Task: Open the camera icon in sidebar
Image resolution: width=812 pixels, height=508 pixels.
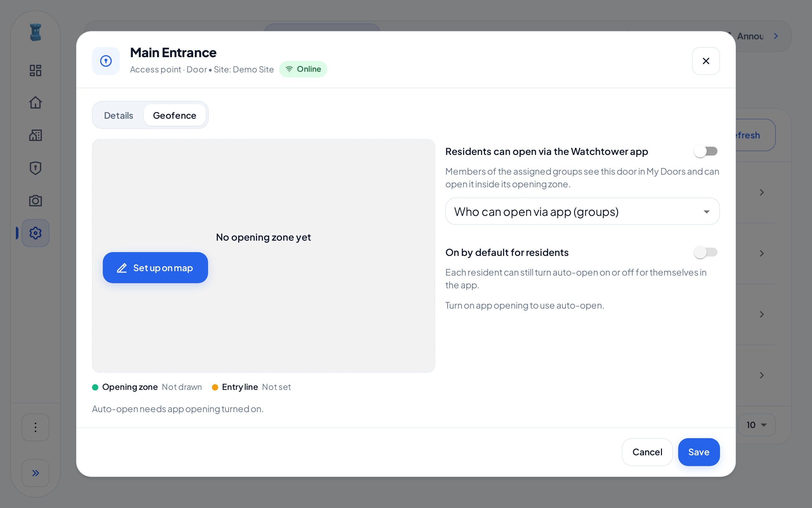Action: [x=35, y=201]
